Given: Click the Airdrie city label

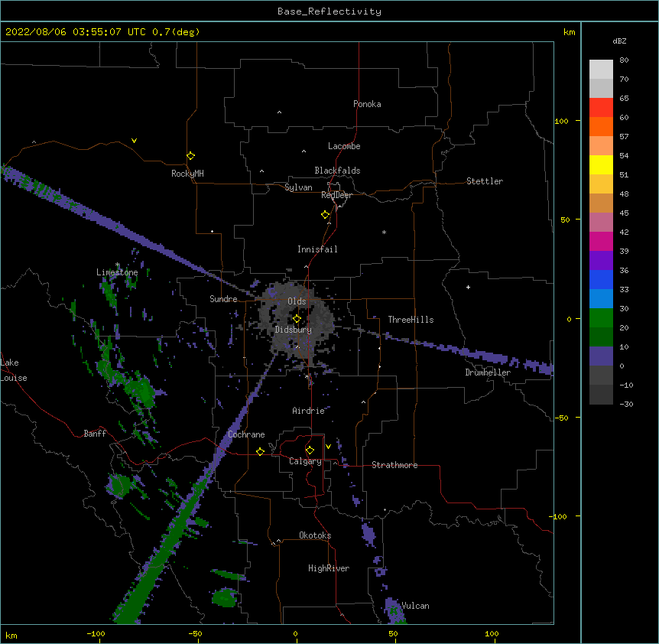Looking at the screenshot, I should tap(309, 411).
